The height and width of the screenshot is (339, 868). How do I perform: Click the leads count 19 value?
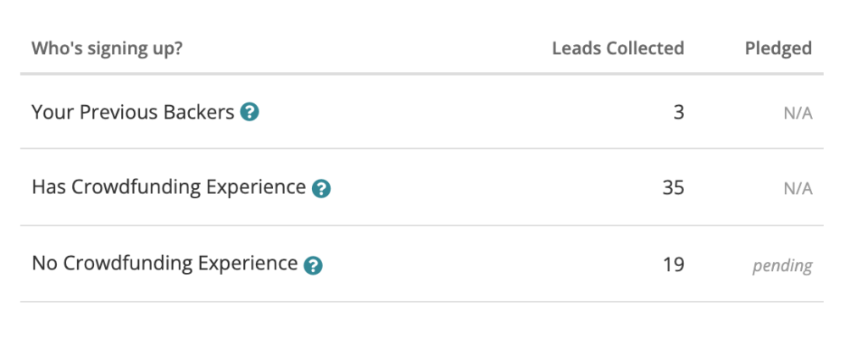(674, 264)
